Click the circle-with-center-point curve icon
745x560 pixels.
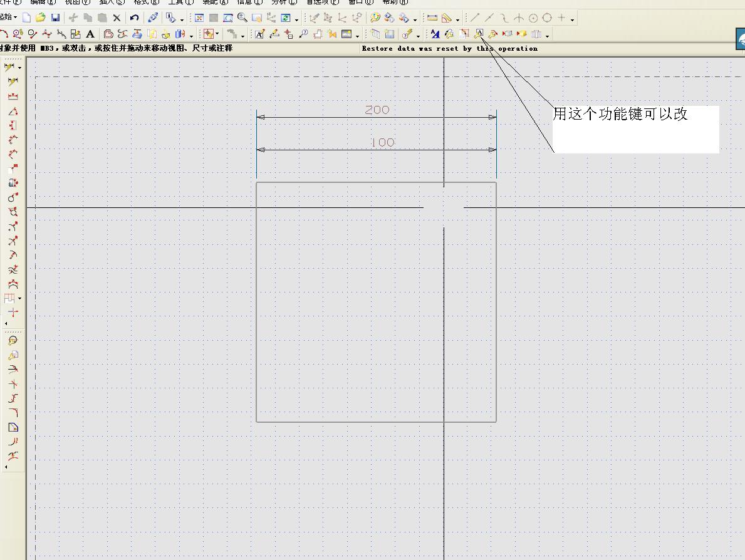533,18
